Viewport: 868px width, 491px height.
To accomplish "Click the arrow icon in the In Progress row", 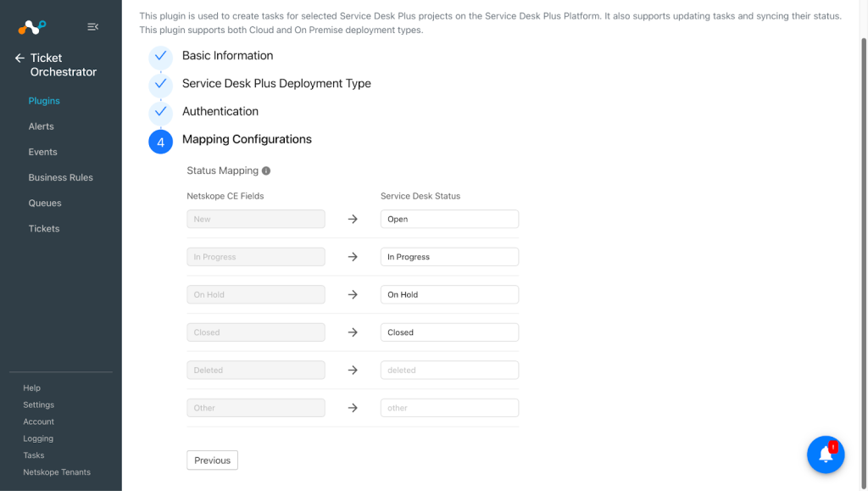I will tap(353, 257).
